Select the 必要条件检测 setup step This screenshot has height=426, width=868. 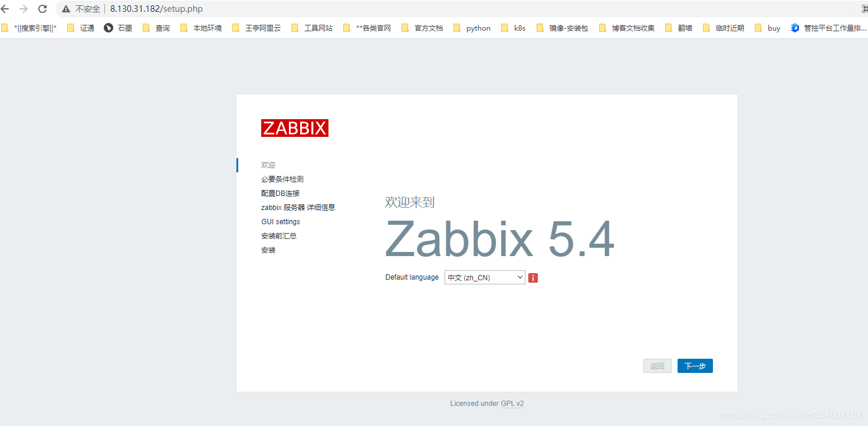tap(282, 179)
